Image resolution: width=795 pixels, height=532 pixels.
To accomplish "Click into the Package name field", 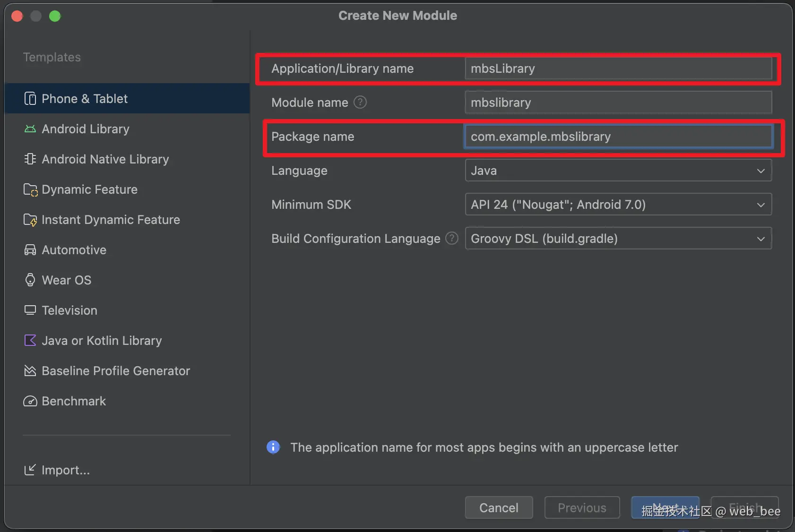I will pos(618,137).
